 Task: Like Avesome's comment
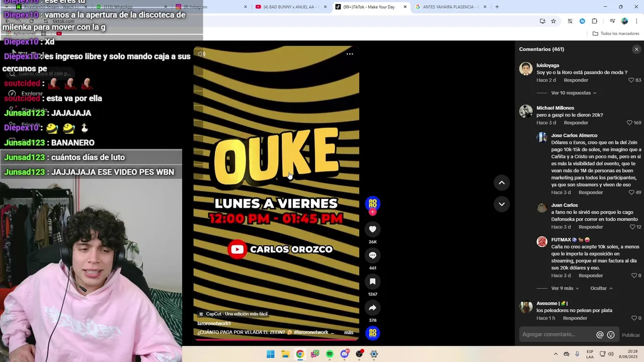[634, 318]
